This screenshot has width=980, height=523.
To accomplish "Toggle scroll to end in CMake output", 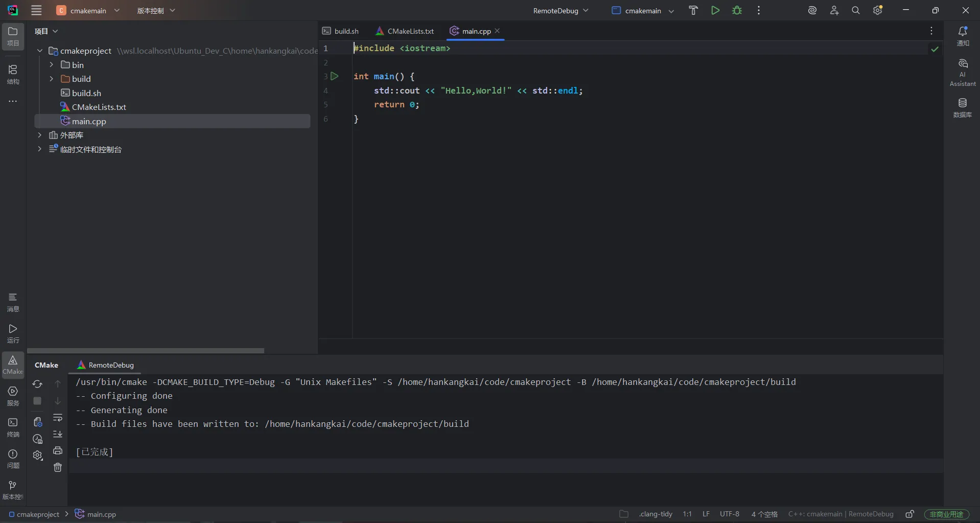I will 58,435.
